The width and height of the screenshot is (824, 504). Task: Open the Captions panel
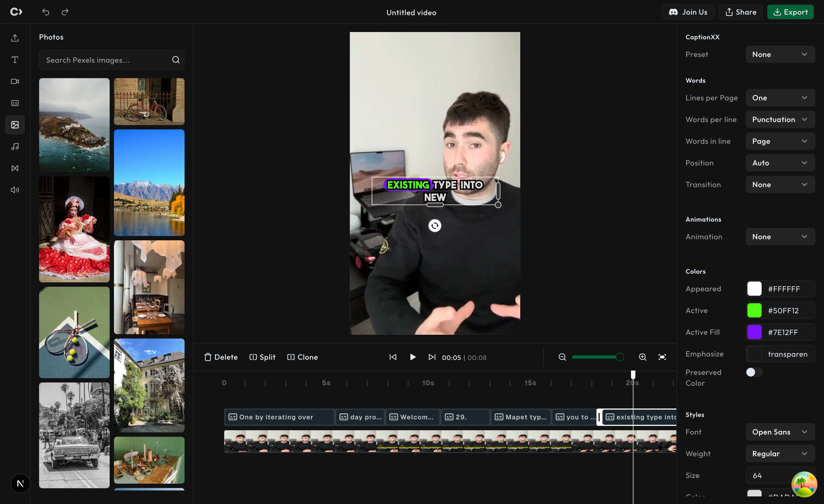coord(15,103)
